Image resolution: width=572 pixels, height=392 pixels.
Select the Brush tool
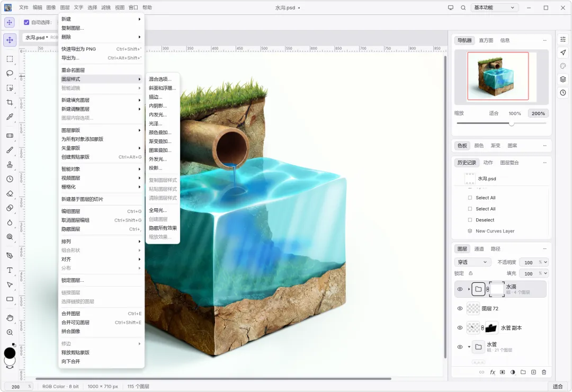(10, 150)
